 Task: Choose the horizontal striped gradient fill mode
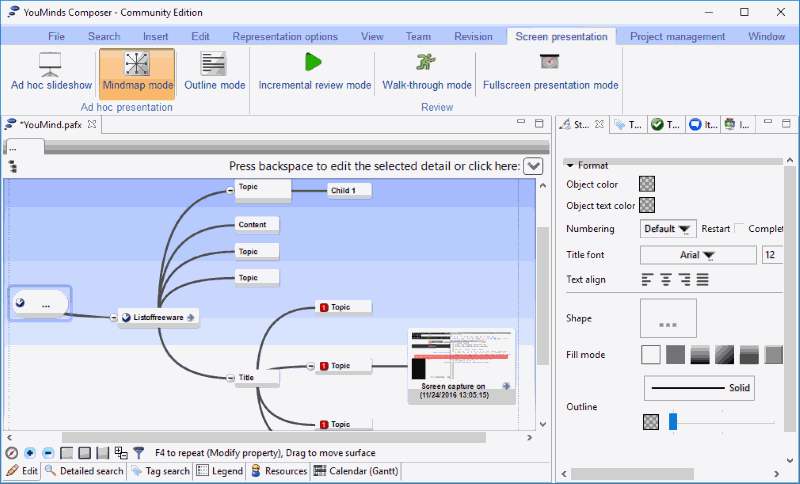click(x=699, y=354)
